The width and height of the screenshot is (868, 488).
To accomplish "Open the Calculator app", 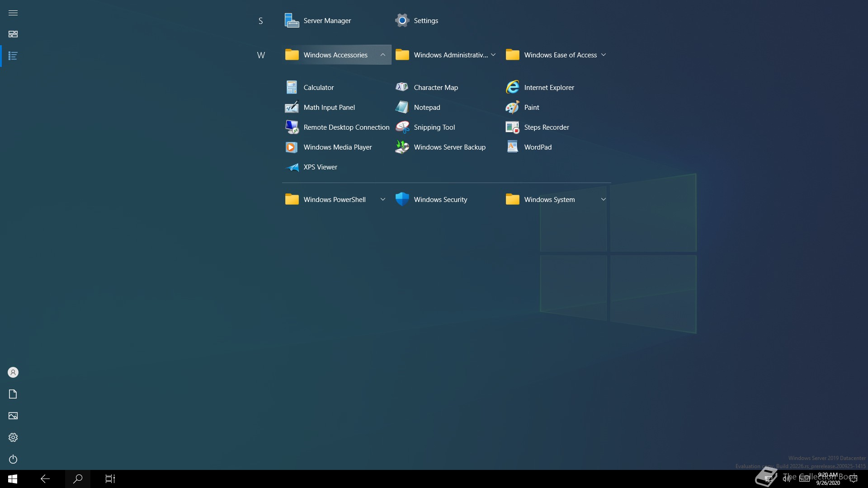I will pos(336,87).
